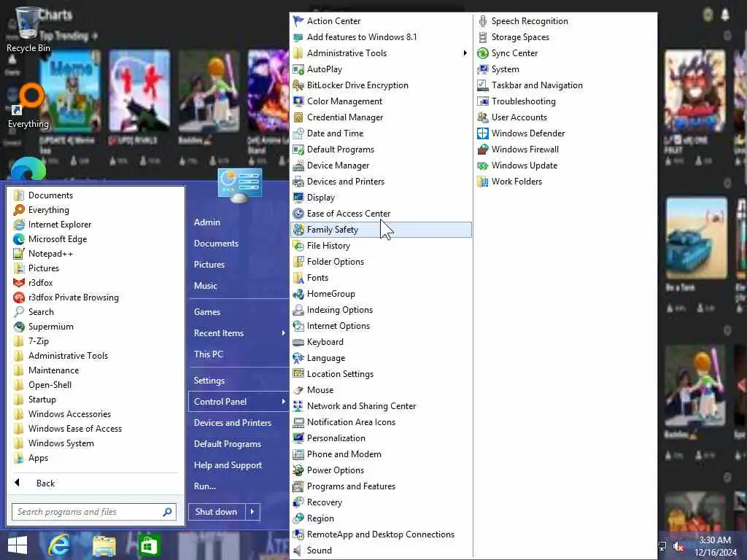The width and height of the screenshot is (747, 560).
Task: Open Microsoft Edge icon in programs list
Action: 19,239
